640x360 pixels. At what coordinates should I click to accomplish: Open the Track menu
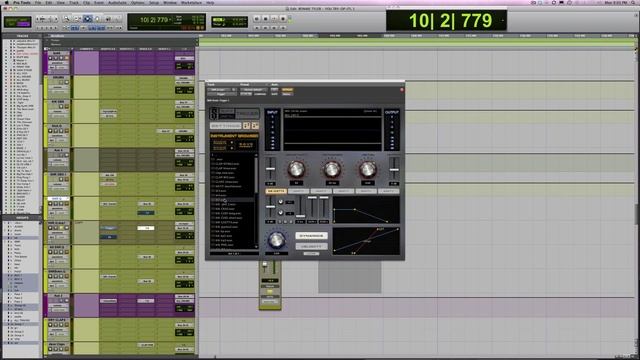74,2
